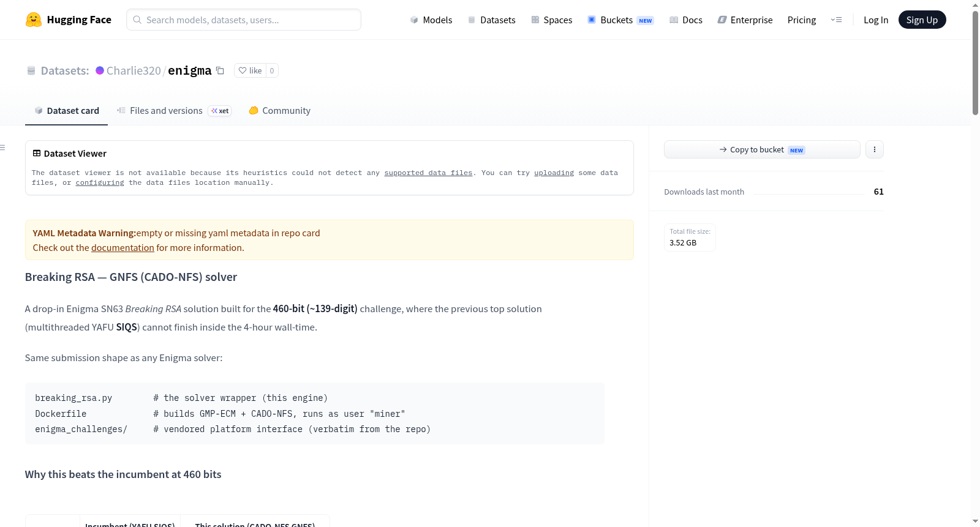The width and height of the screenshot is (980, 527).
Task: Open Buckets in the top navigation
Action: pos(620,20)
